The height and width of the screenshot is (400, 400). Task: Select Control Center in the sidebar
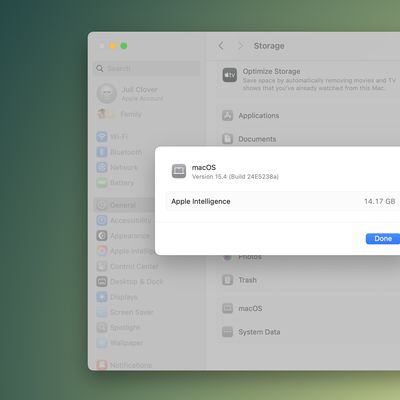coord(134,266)
